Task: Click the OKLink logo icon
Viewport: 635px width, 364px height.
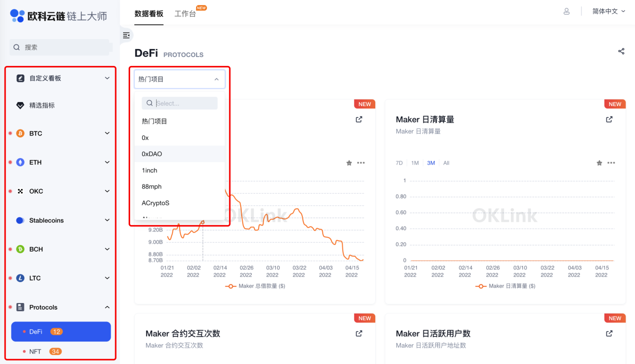Action: (17, 15)
